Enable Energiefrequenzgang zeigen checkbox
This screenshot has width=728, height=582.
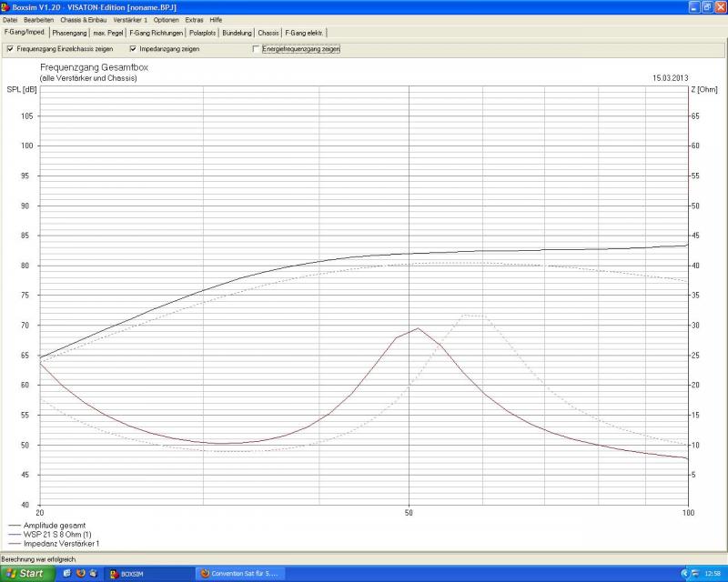point(256,49)
